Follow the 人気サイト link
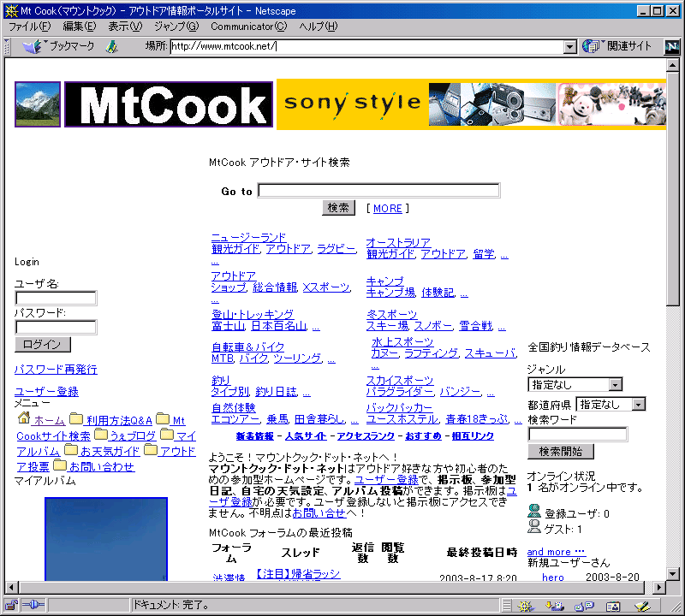 [306, 435]
